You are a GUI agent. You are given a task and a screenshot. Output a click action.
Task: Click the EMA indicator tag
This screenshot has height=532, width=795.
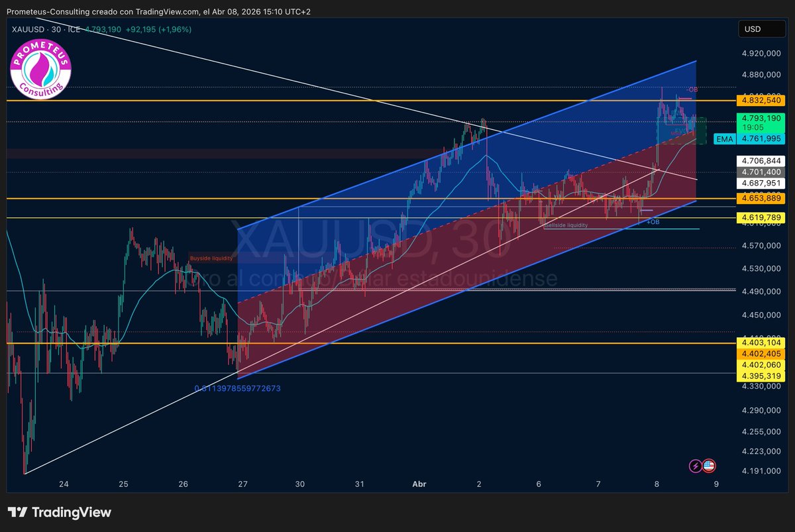tap(725, 139)
